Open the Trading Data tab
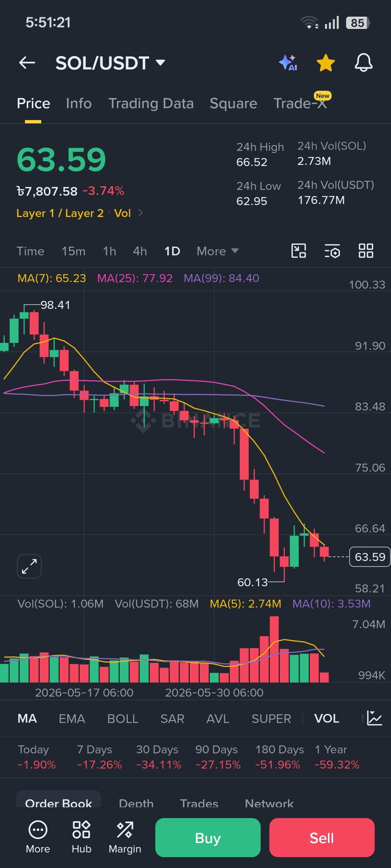This screenshot has width=391, height=868. 151,103
